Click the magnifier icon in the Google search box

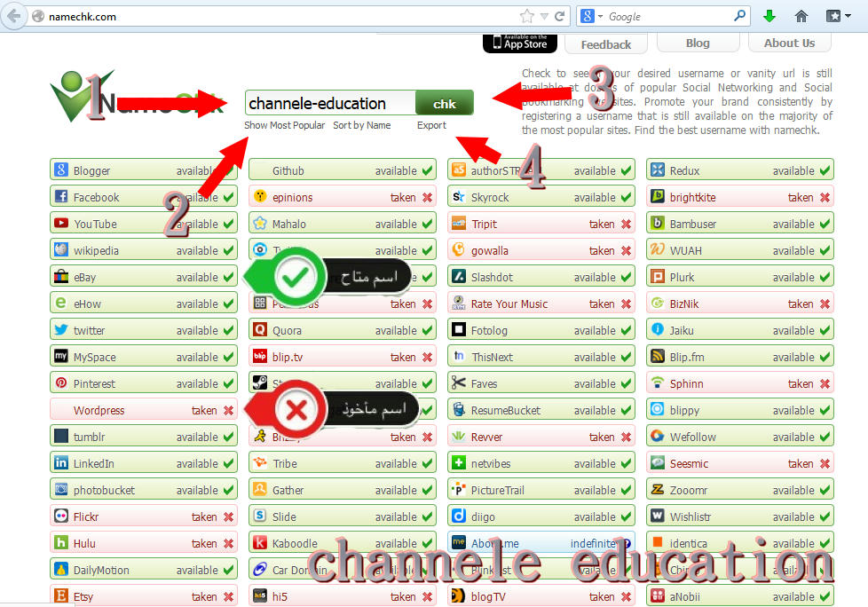tap(739, 16)
